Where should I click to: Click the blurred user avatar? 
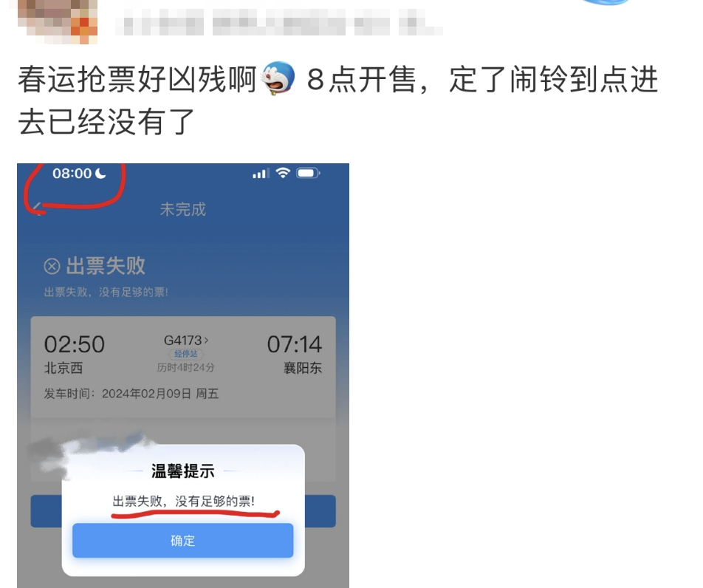[x=58, y=21]
